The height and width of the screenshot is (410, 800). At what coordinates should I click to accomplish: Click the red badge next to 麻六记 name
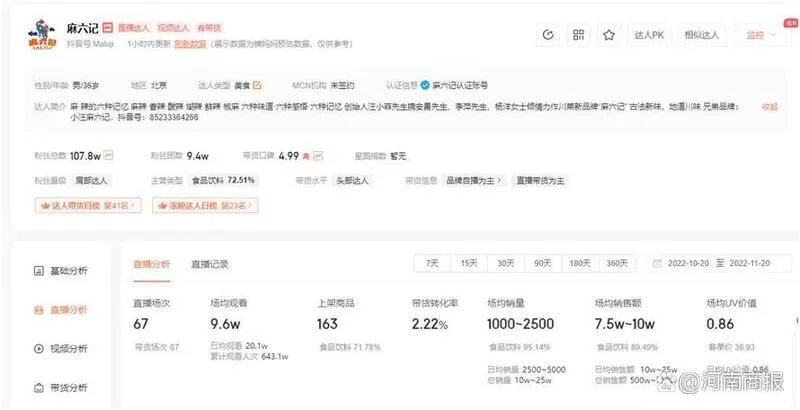click(x=107, y=28)
